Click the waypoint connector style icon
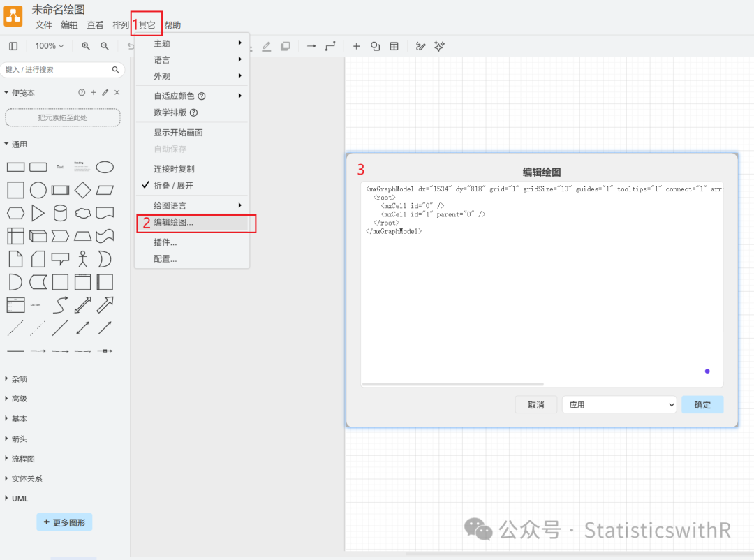Screen dimensions: 754x560 (330, 46)
